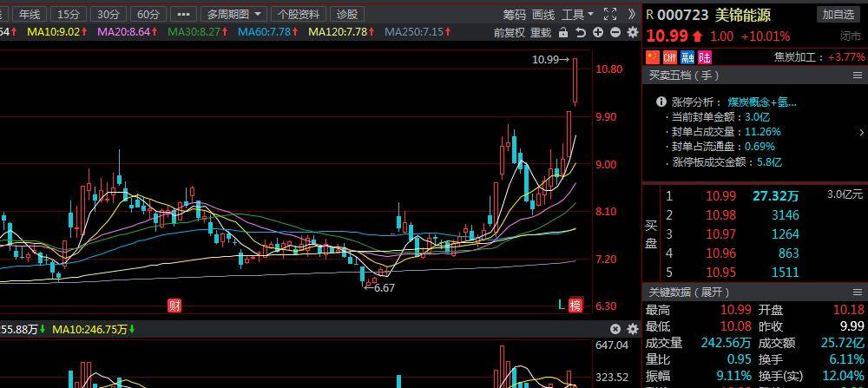Select the 15分 period tab
868x388 pixels.
pyautogui.click(x=68, y=14)
